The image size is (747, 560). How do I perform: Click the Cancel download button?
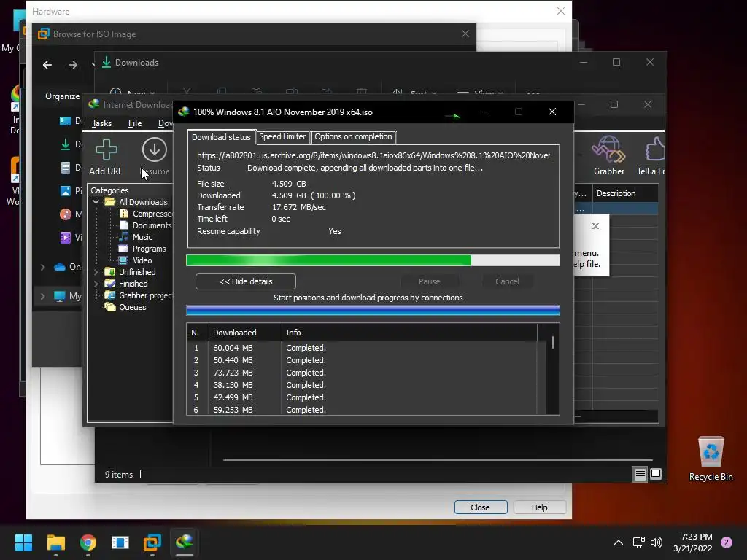pos(507,281)
